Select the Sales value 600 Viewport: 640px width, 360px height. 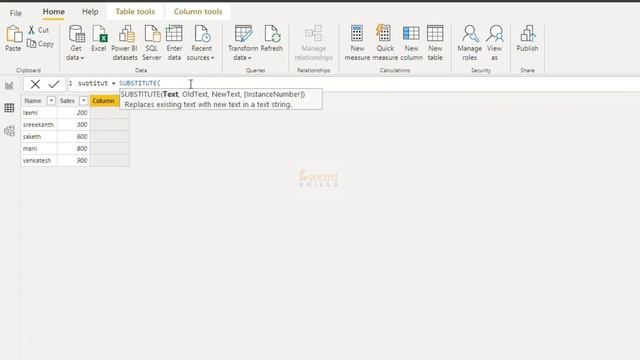(x=73, y=136)
